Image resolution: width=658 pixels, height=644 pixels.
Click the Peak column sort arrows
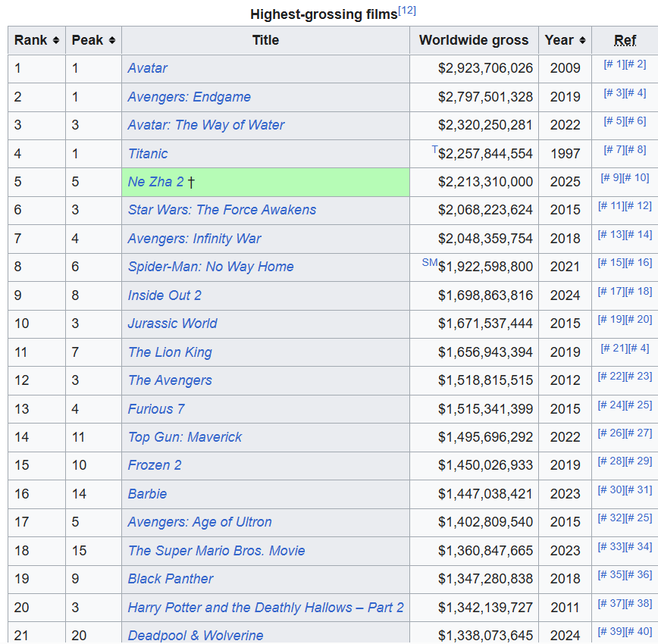tap(112, 40)
